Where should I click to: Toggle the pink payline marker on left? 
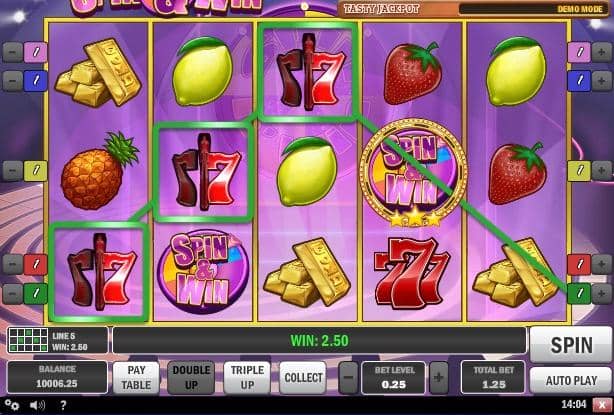(x=35, y=52)
